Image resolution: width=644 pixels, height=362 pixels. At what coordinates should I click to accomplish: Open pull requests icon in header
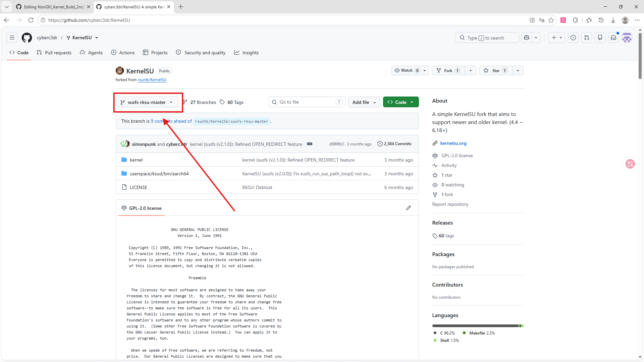click(587, 38)
